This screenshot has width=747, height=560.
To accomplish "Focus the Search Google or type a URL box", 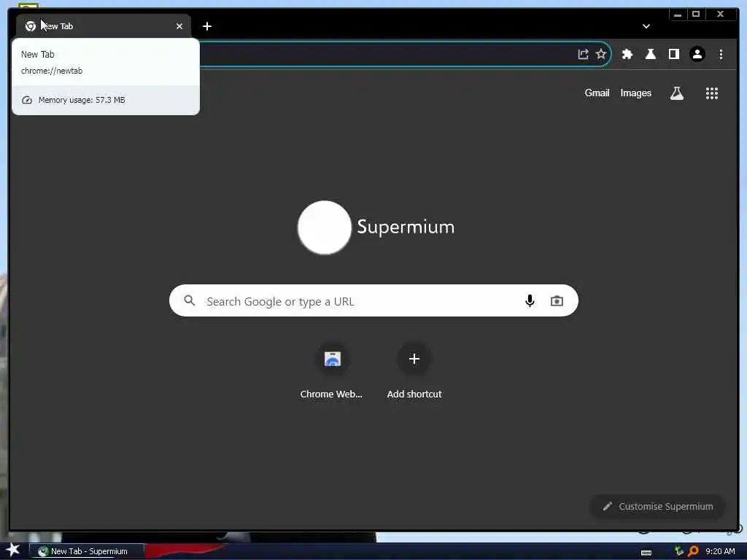I will point(373,300).
